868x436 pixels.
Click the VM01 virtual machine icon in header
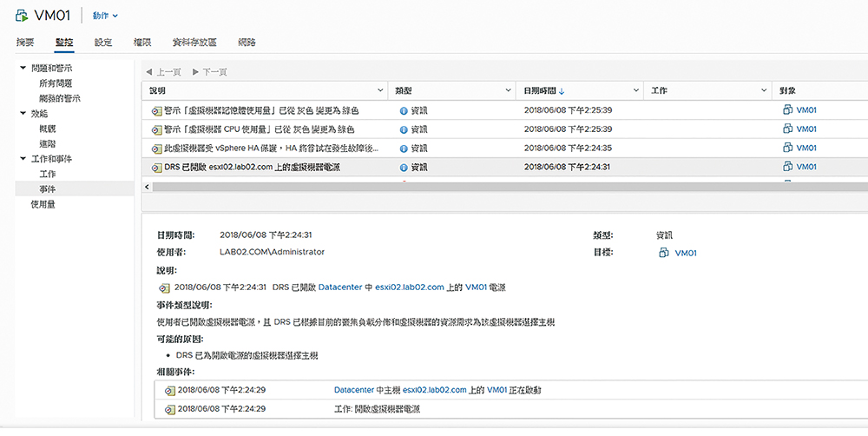click(x=22, y=16)
